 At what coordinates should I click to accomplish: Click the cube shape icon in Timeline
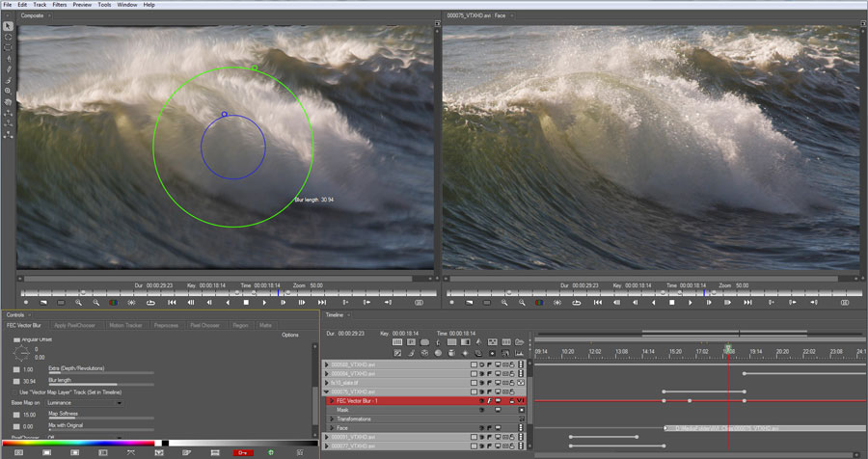pos(424,353)
